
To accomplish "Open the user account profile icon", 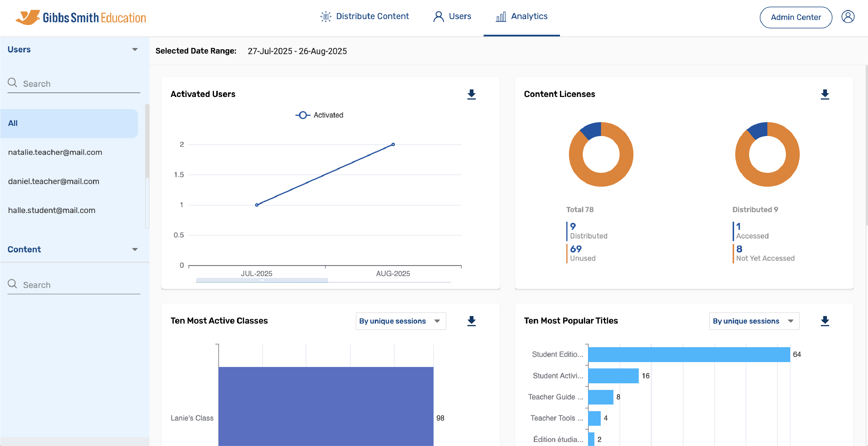I will [x=848, y=16].
